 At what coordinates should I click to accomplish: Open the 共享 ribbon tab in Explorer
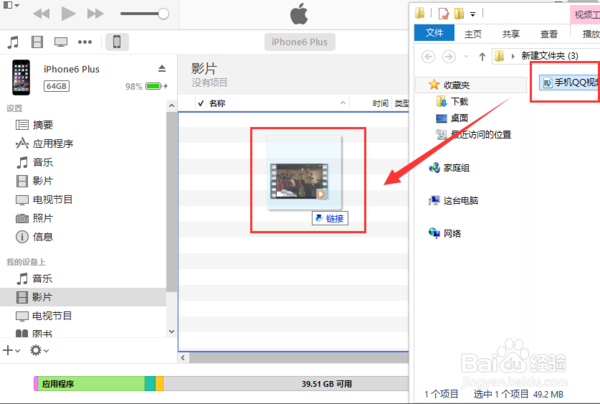tap(511, 34)
